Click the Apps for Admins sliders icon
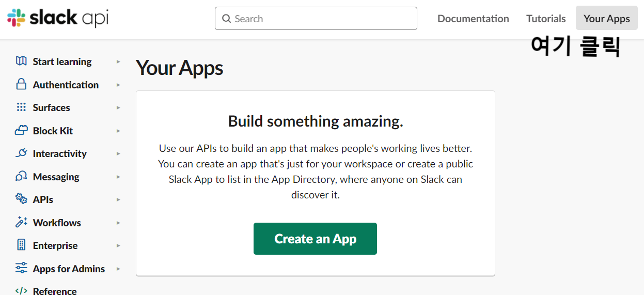This screenshot has width=644, height=295. (x=21, y=268)
